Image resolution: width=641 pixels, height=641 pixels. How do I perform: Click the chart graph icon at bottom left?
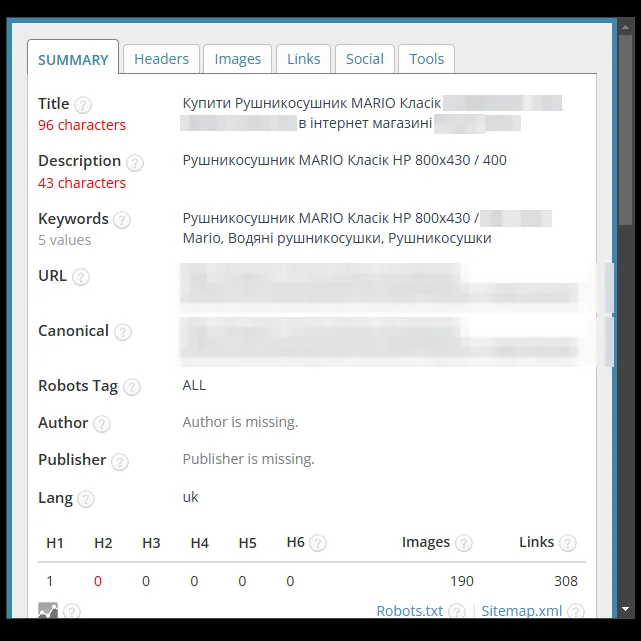click(48, 610)
